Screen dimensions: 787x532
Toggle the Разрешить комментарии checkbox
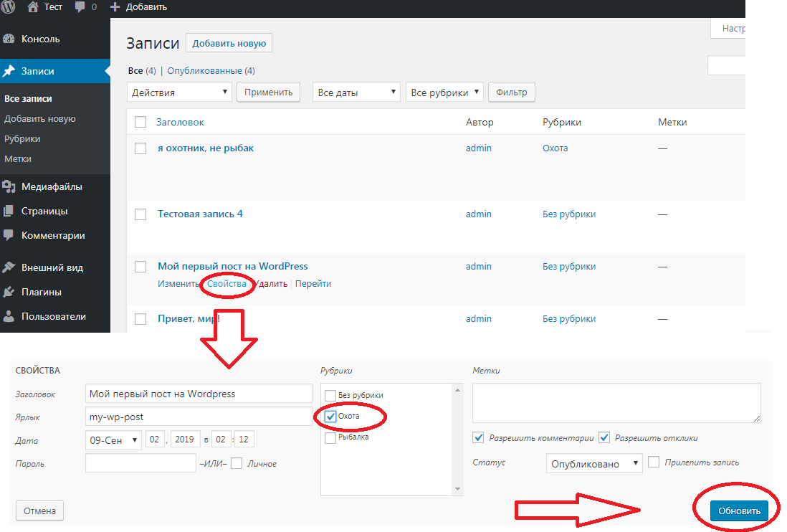(479, 437)
